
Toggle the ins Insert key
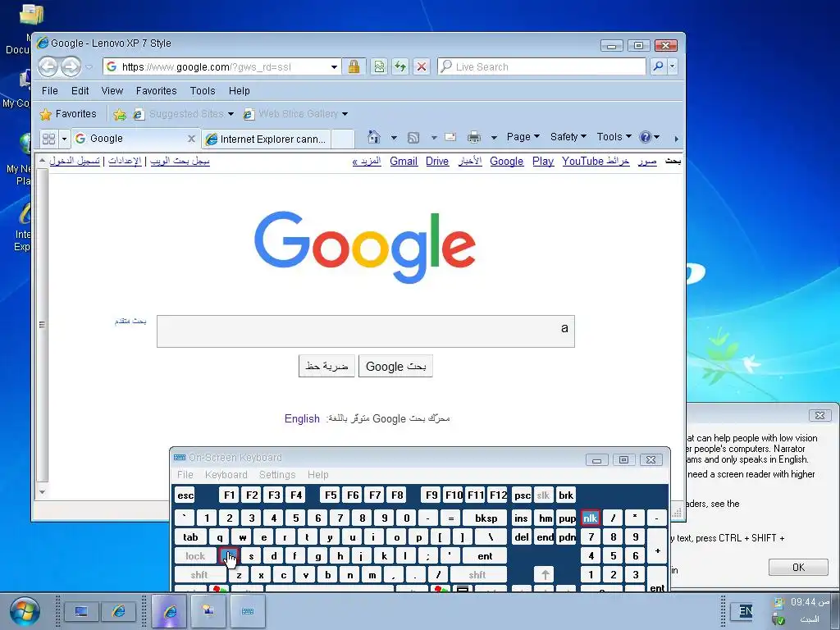(x=521, y=518)
